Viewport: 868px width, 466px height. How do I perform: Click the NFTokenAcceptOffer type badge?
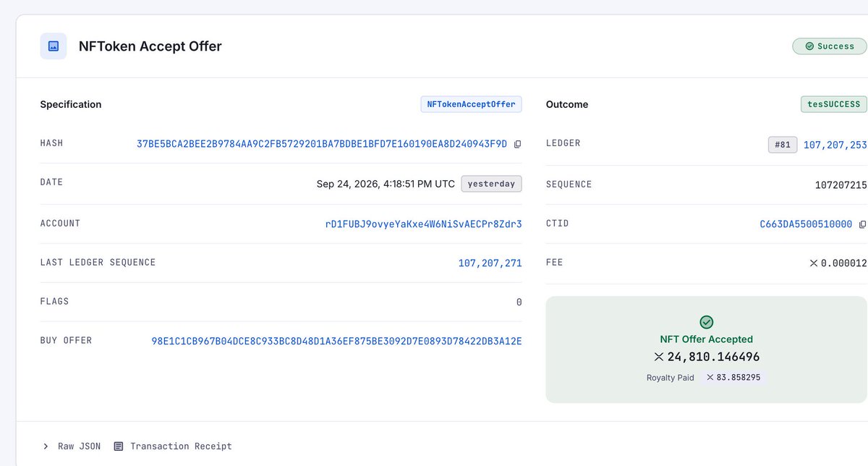[x=472, y=104]
